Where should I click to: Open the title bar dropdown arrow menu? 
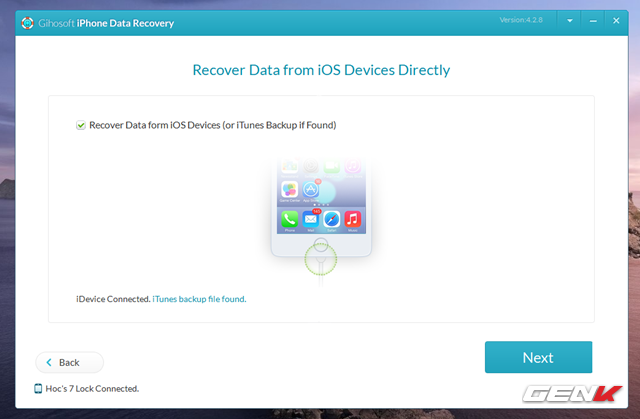(x=570, y=21)
